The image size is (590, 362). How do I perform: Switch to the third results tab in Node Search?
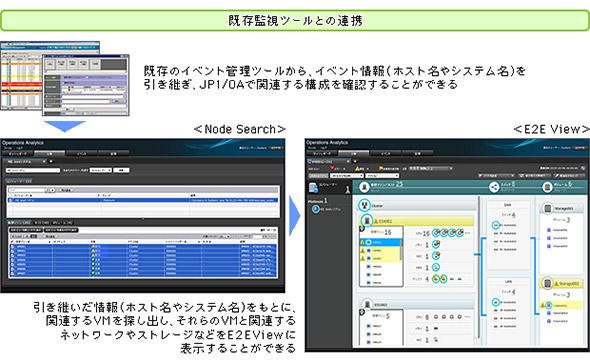tap(62, 223)
